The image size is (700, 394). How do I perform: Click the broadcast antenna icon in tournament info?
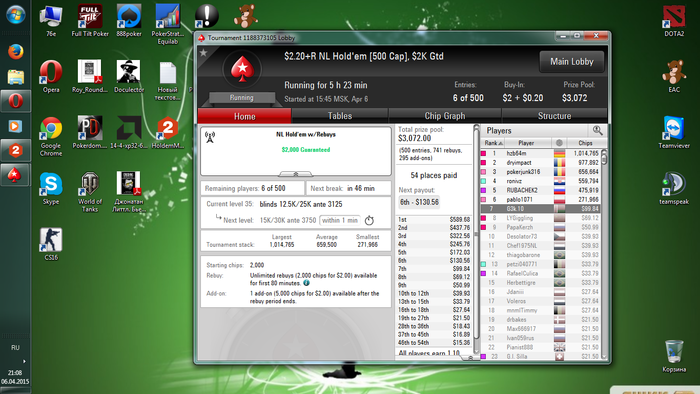click(x=210, y=137)
